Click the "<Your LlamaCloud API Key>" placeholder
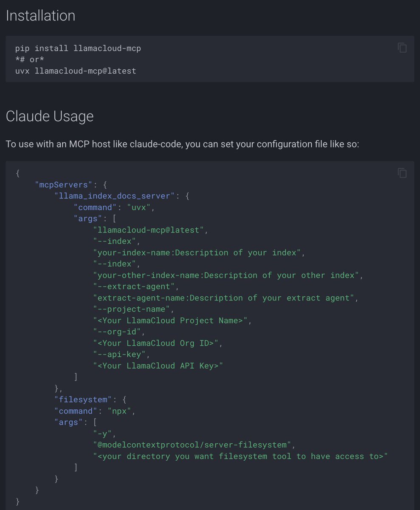The image size is (420, 510). click(158, 365)
